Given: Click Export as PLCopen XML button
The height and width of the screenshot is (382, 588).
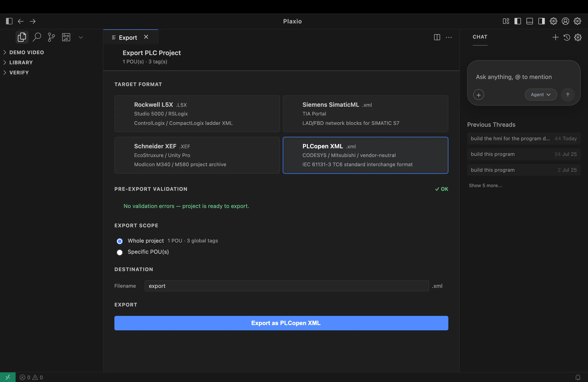Looking at the screenshot, I should click(x=281, y=323).
